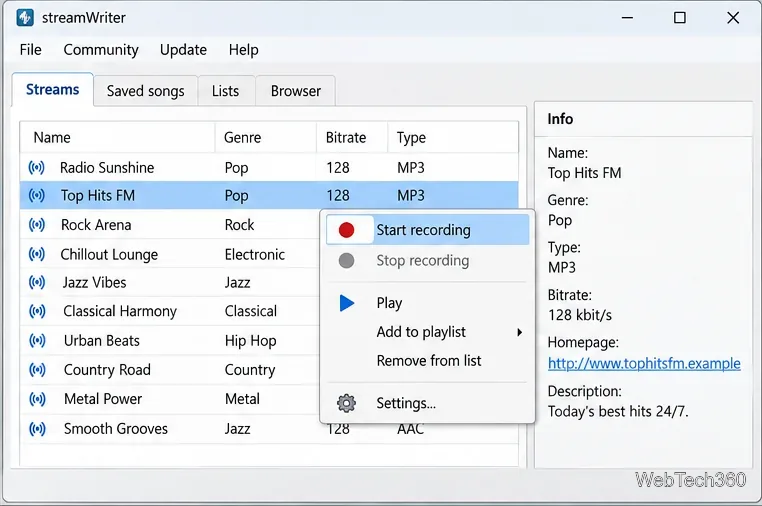Click the blue play triangle icon

tap(347, 303)
